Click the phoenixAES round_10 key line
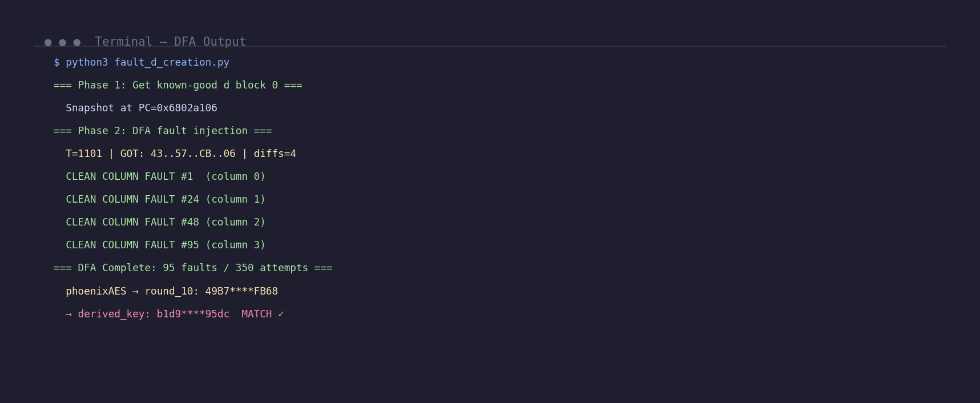The width and height of the screenshot is (980, 403). pos(172,291)
